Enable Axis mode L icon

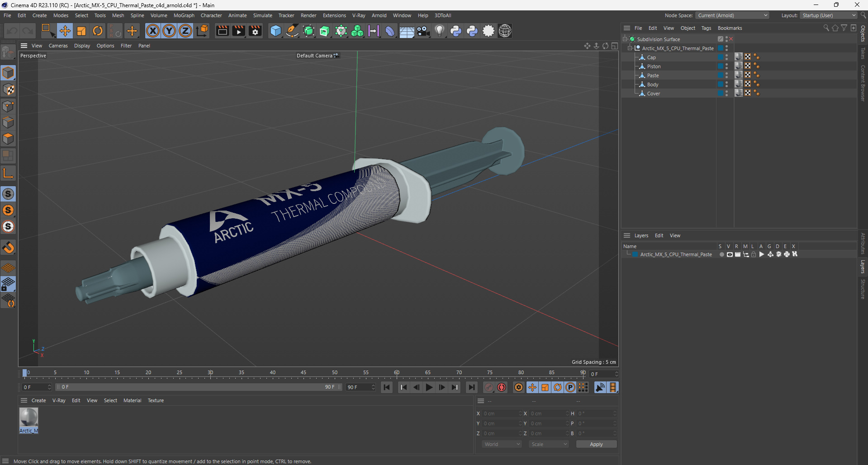(x=8, y=173)
